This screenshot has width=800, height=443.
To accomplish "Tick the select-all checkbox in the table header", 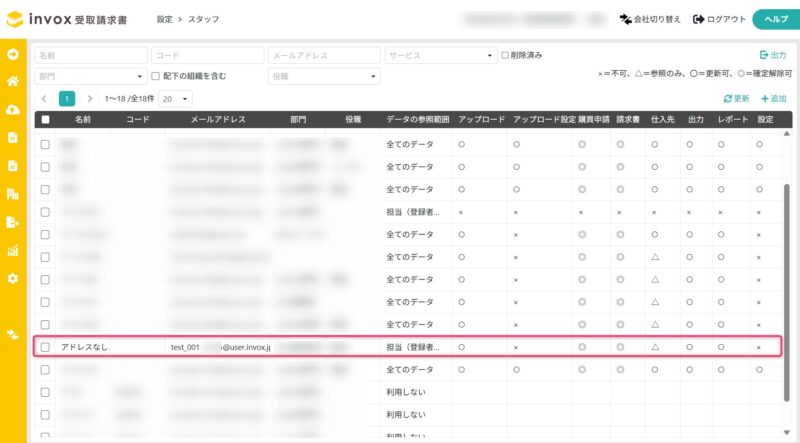I will pos(45,119).
